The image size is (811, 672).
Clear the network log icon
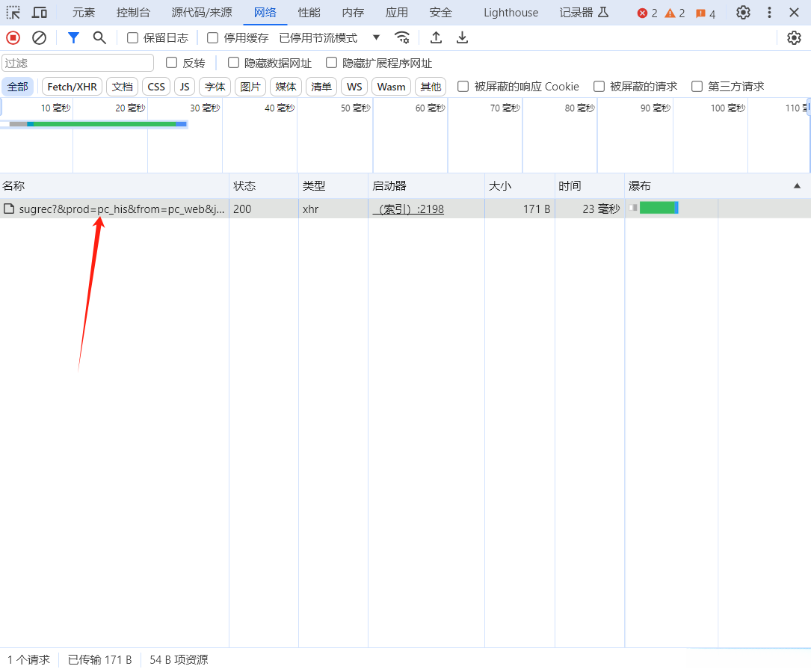40,38
